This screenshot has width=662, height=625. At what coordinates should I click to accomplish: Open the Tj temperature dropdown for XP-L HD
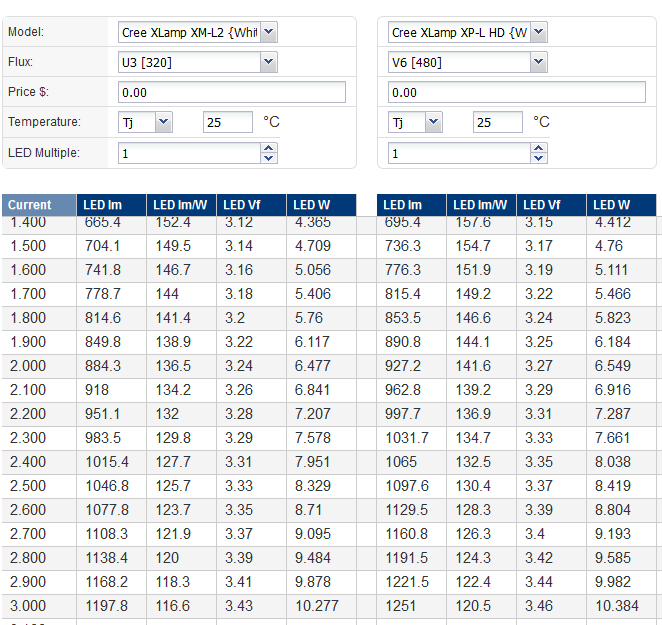[415, 122]
